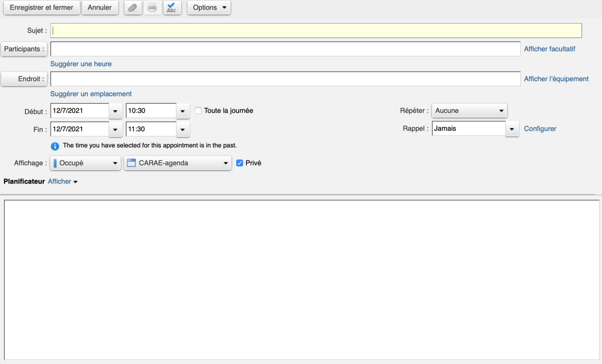This screenshot has width=602, height=364.
Task: Click Afficher l'équipement link
Action: coord(556,79)
